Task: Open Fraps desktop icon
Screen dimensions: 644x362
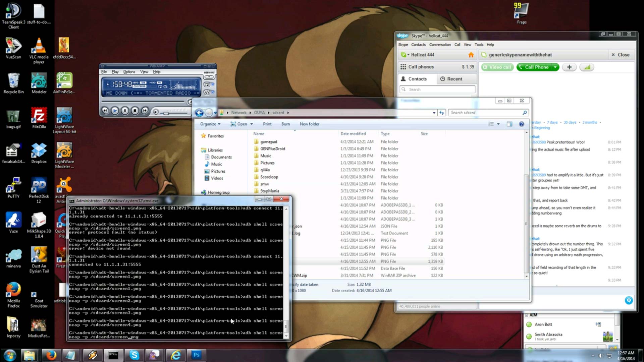Action: point(521,13)
